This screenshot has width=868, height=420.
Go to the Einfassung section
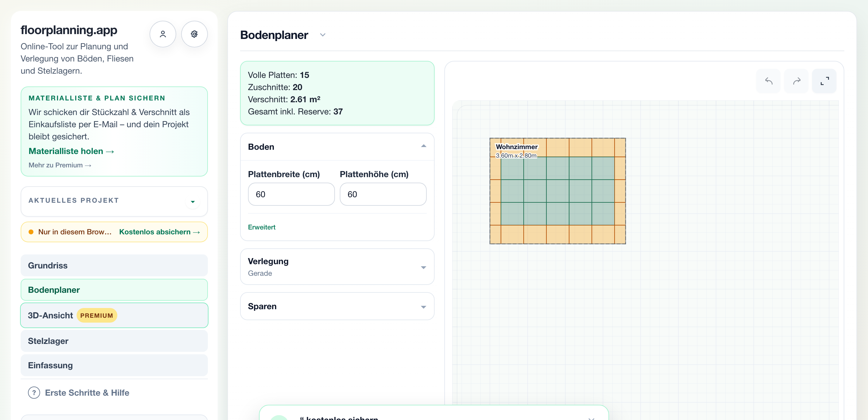coord(114,365)
